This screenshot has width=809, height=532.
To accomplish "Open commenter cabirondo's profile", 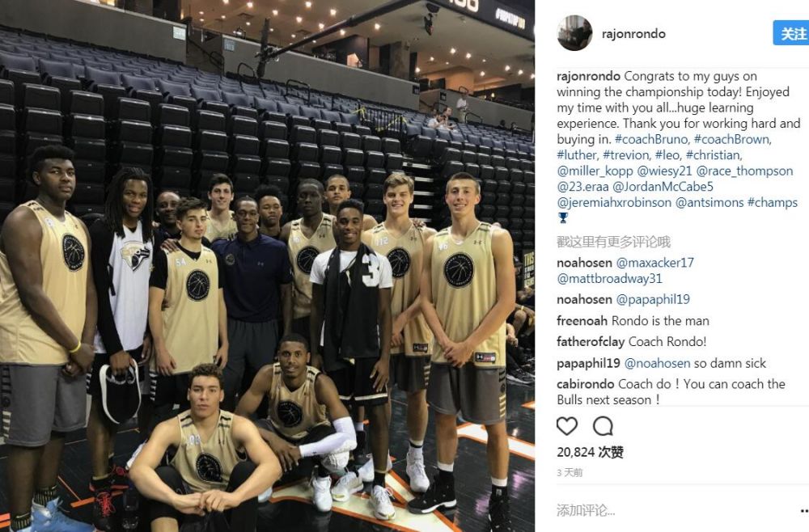I will [x=586, y=384].
